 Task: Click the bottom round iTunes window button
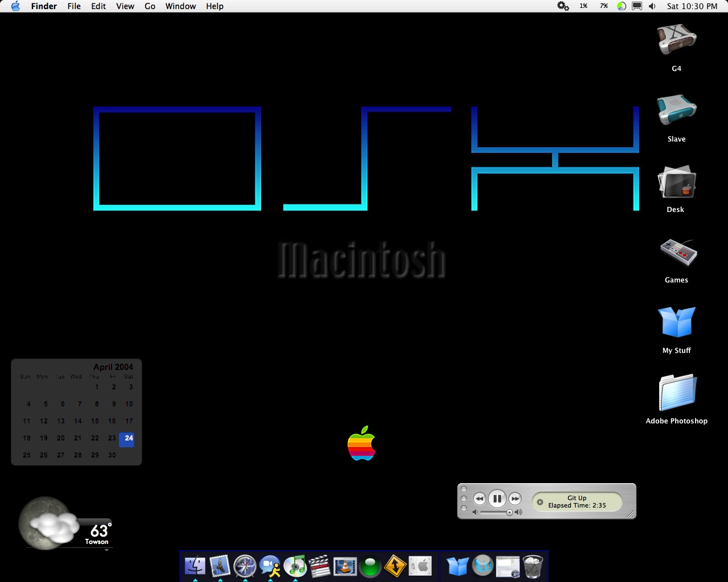(x=464, y=509)
